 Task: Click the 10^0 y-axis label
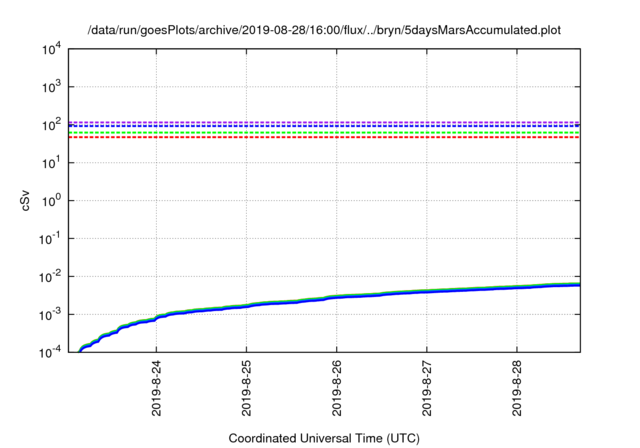tap(52, 200)
